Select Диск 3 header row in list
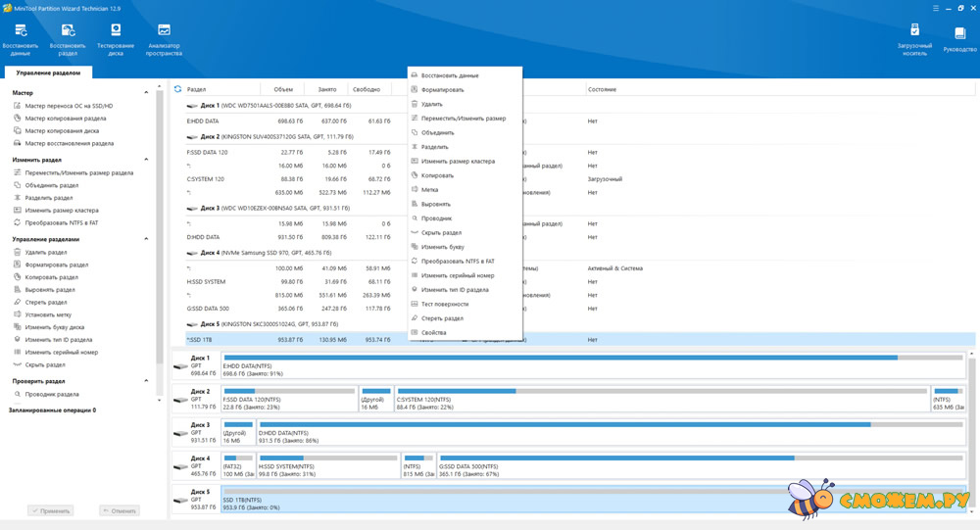The height and width of the screenshot is (530, 980). 580,208
